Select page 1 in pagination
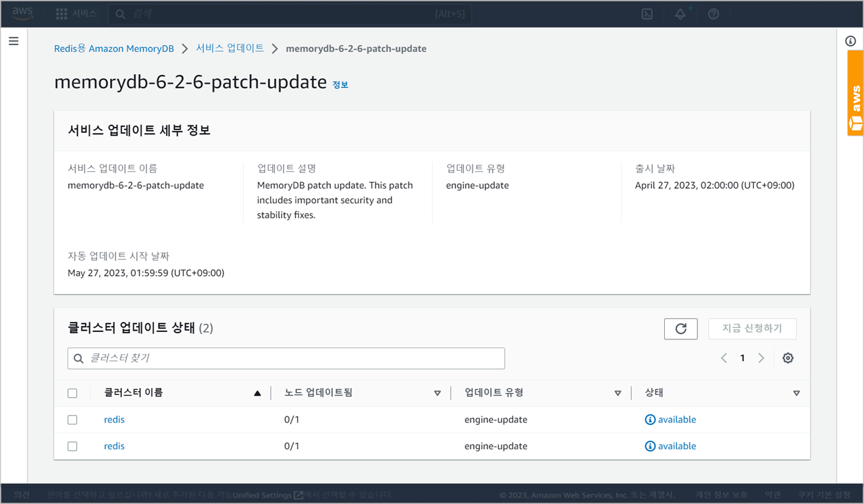The image size is (864, 504). point(742,358)
